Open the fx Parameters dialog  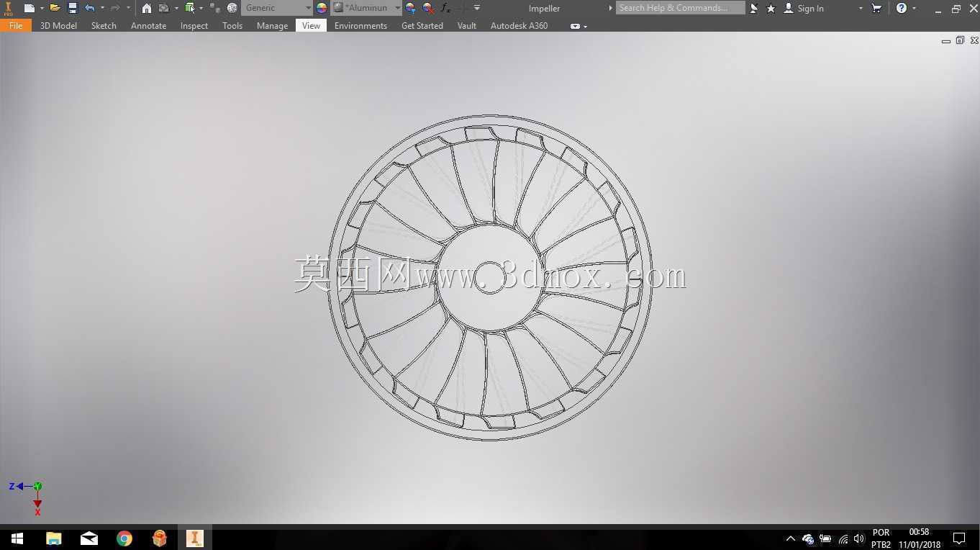(x=445, y=8)
